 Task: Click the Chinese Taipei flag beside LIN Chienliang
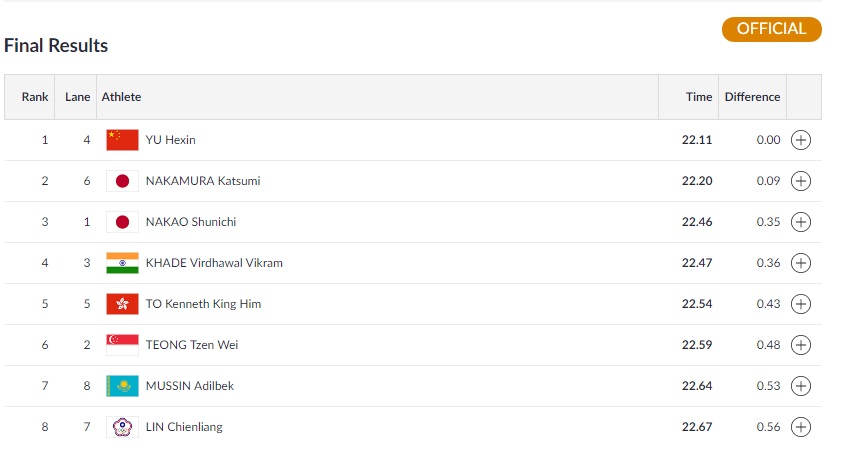(122, 427)
